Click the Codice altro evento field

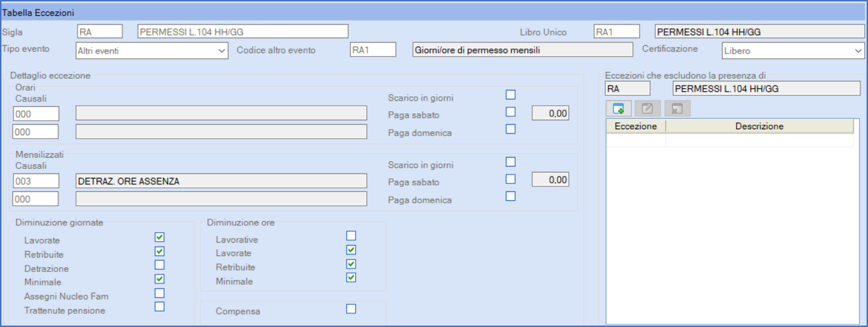[x=373, y=50]
